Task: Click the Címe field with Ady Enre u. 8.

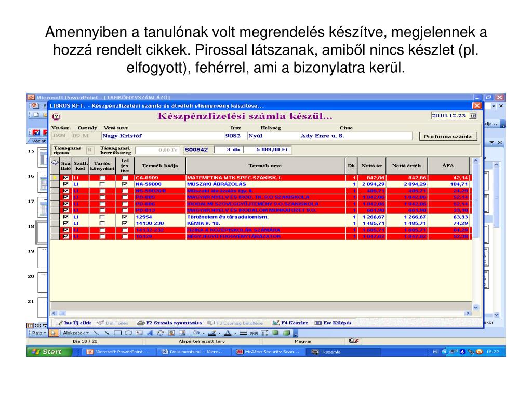Action: click(356, 136)
